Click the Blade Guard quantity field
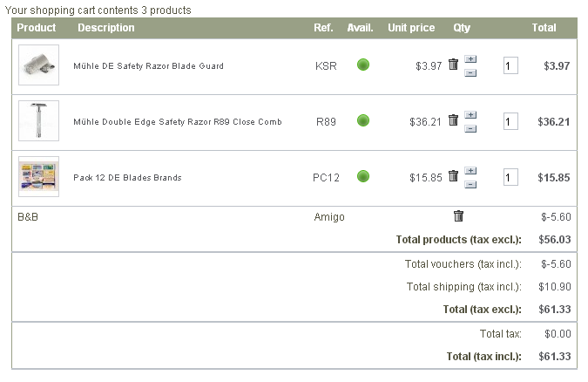This screenshot has height=382, width=588. pyautogui.click(x=510, y=65)
